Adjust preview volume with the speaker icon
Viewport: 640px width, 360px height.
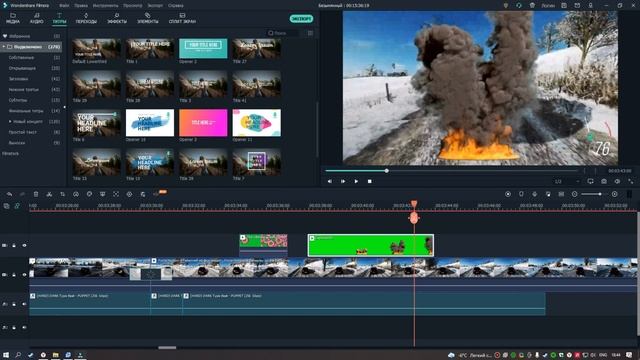pyautogui.click(x=617, y=181)
